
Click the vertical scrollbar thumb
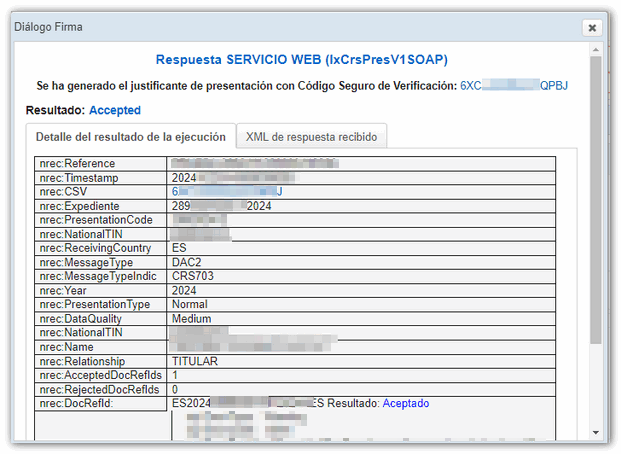coord(596,200)
